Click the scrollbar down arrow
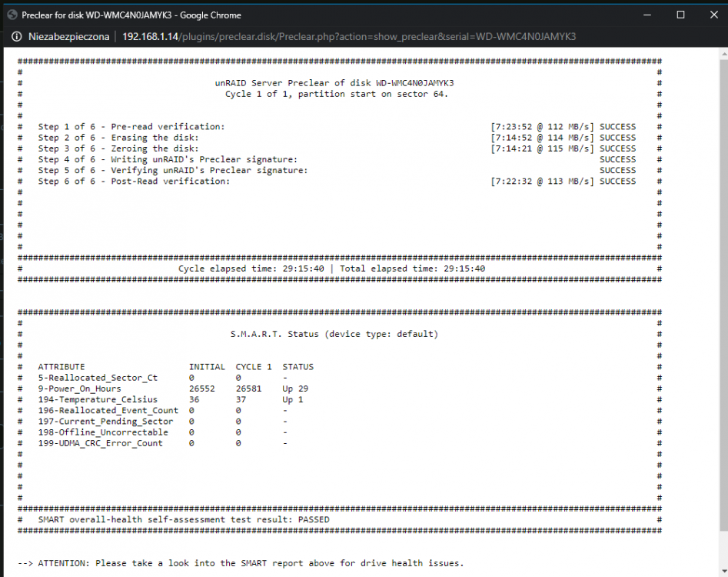This screenshot has width=728, height=577. pyautogui.click(x=724, y=572)
